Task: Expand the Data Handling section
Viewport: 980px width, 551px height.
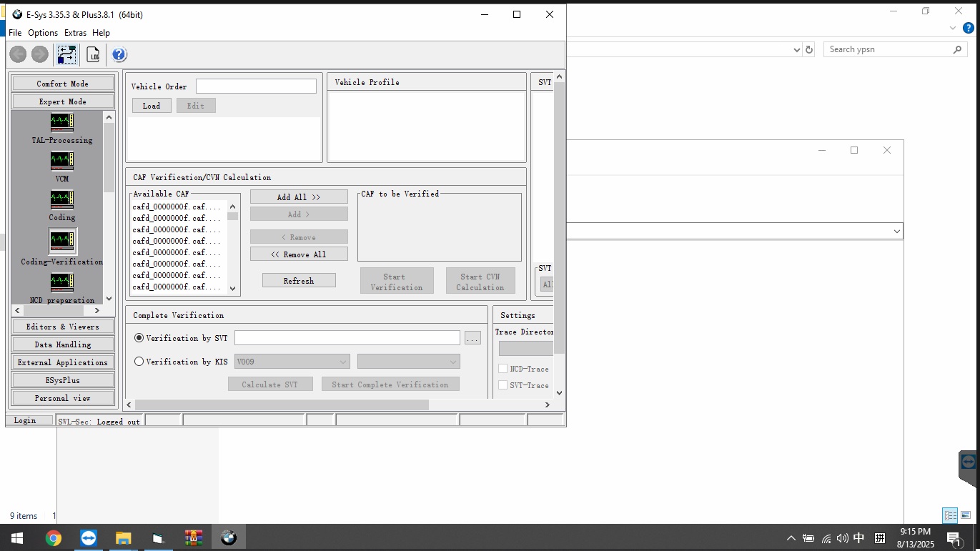Action: coord(63,344)
